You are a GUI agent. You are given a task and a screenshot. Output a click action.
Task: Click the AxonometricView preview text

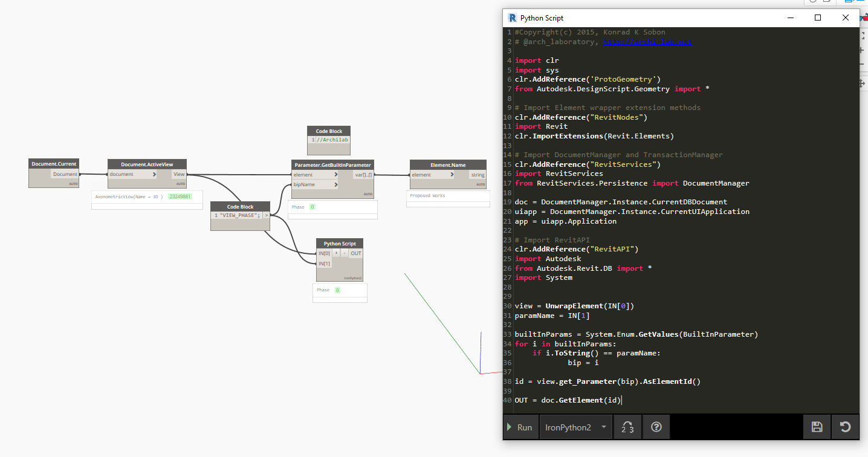pos(129,196)
